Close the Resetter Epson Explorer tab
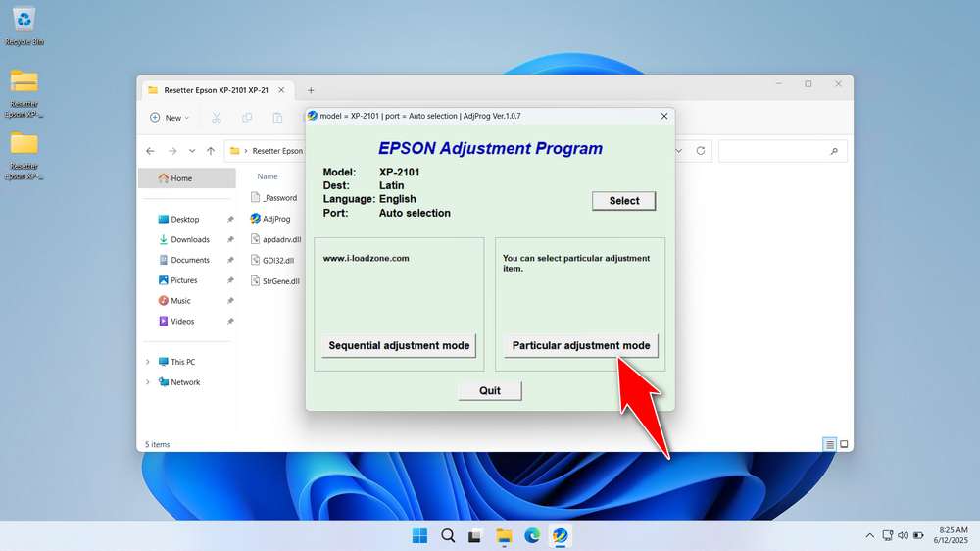The image size is (980, 551). 281,90
